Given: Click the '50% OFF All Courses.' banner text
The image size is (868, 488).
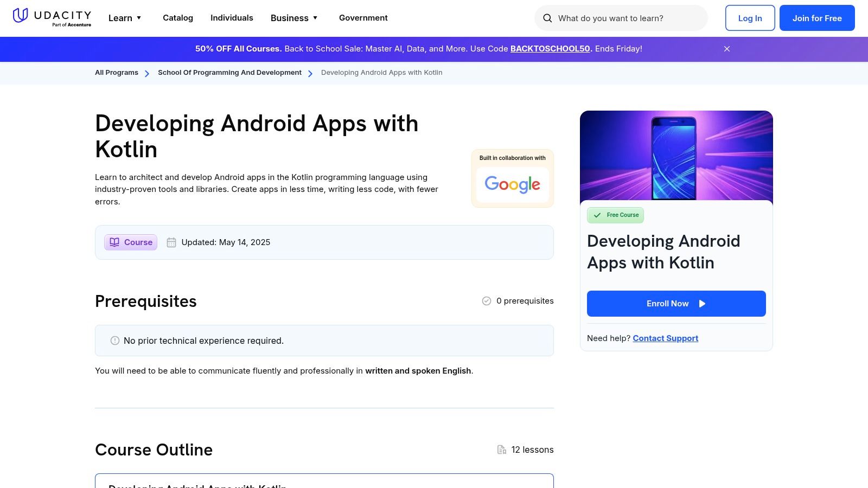Looking at the screenshot, I should click(x=238, y=49).
